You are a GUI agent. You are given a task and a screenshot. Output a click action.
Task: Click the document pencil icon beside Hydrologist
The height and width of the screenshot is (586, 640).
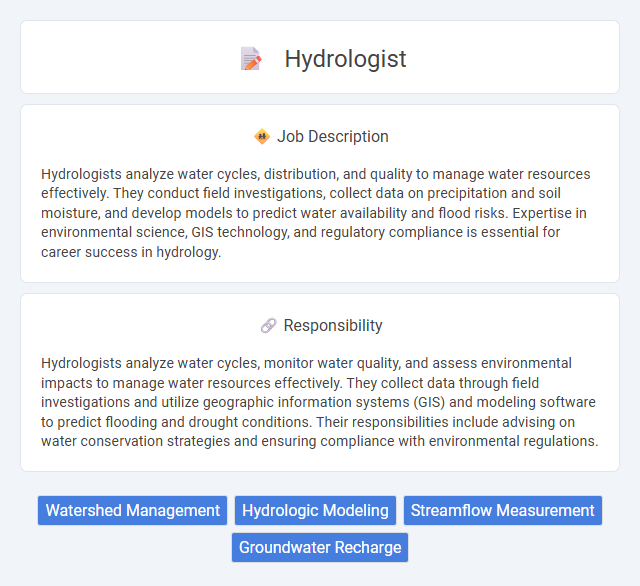click(x=251, y=59)
